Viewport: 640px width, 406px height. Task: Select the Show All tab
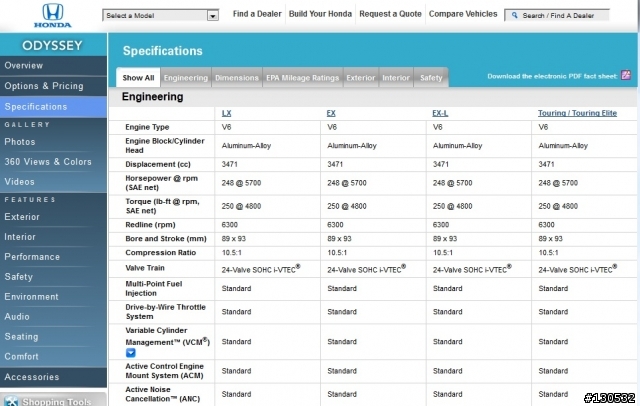point(138,78)
